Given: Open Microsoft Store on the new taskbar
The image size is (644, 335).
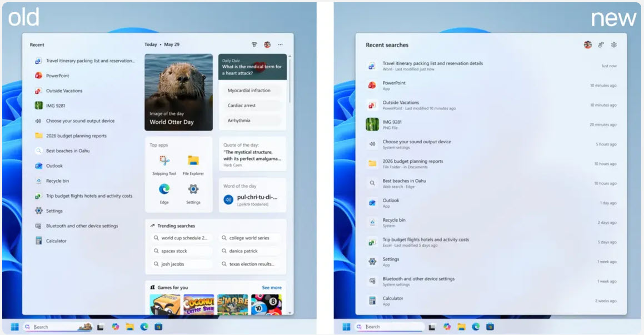Looking at the screenshot, I should tap(490, 327).
